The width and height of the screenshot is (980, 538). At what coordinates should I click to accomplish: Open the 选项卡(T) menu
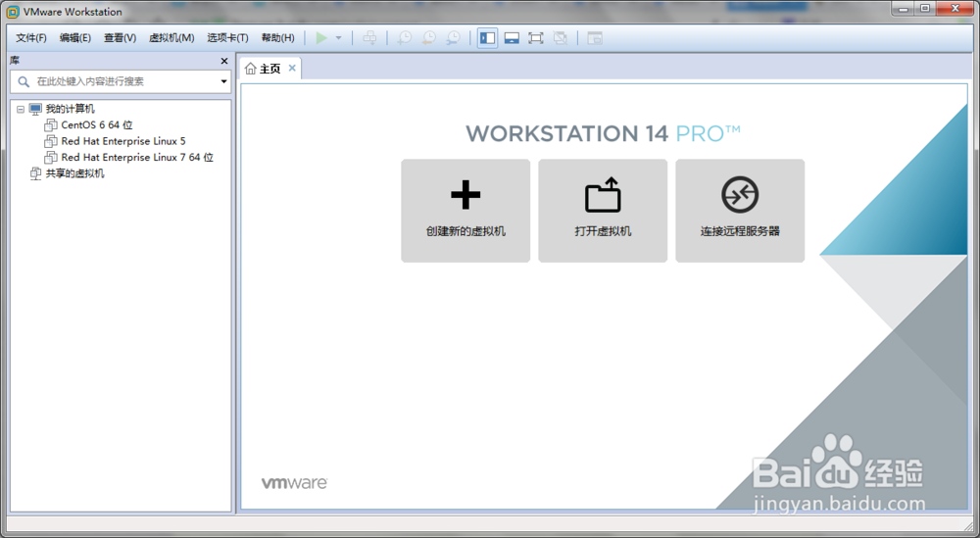[x=227, y=38]
